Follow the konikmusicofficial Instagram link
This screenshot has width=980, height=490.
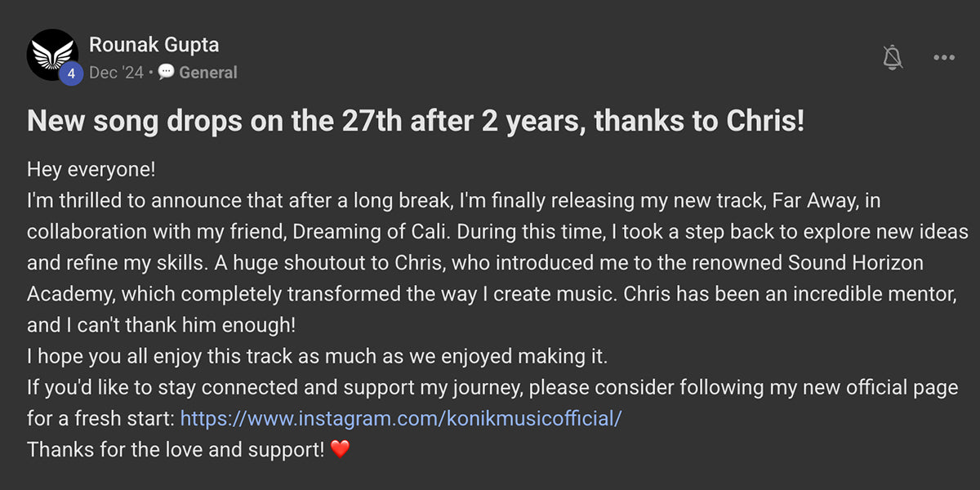[x=401, y=418]
